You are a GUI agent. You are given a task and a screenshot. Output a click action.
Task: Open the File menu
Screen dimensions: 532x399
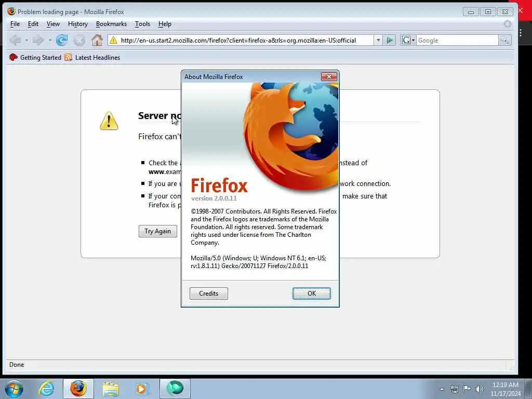[15, 24]
